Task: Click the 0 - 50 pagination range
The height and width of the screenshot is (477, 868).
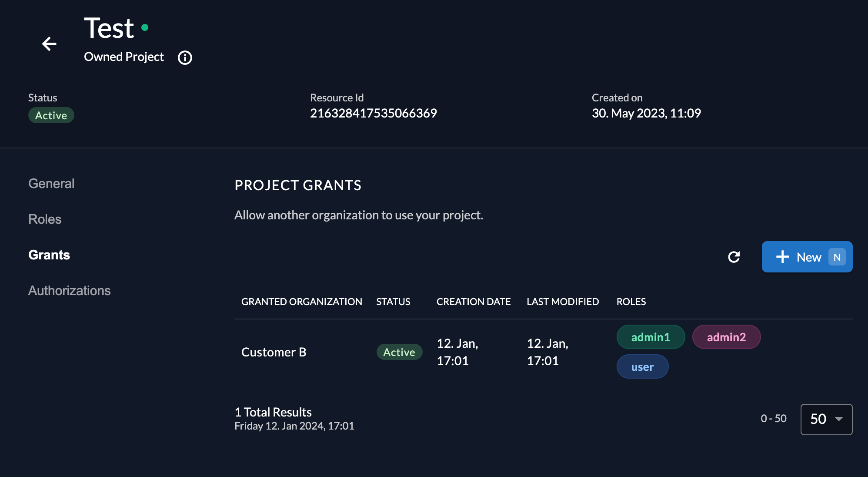Action: 774,419
